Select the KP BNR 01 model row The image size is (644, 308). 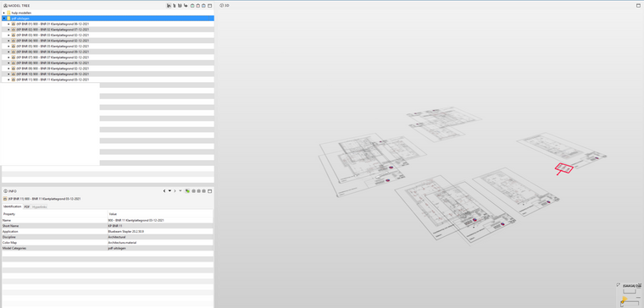click(x=108, y=24)
